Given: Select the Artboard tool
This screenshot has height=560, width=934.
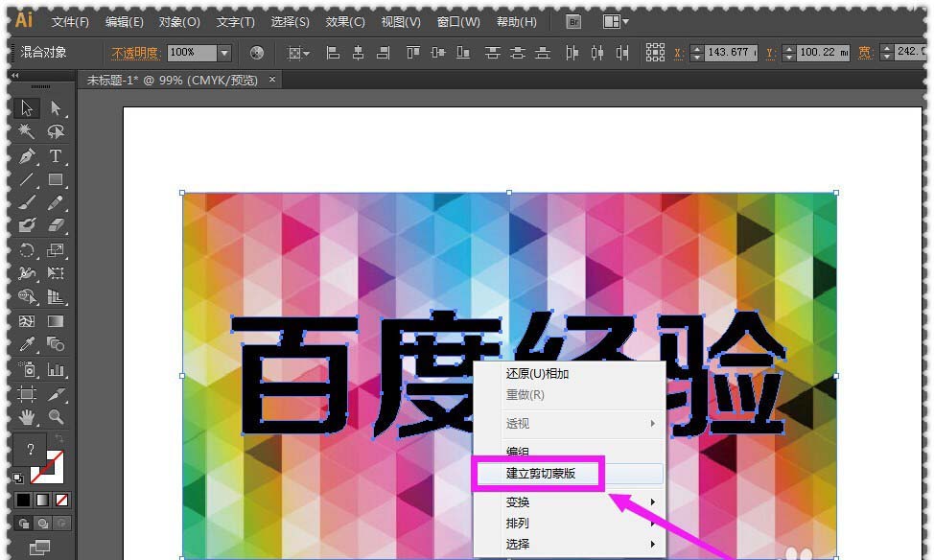Looking at the screenshot, I should [x=26, y=394].
